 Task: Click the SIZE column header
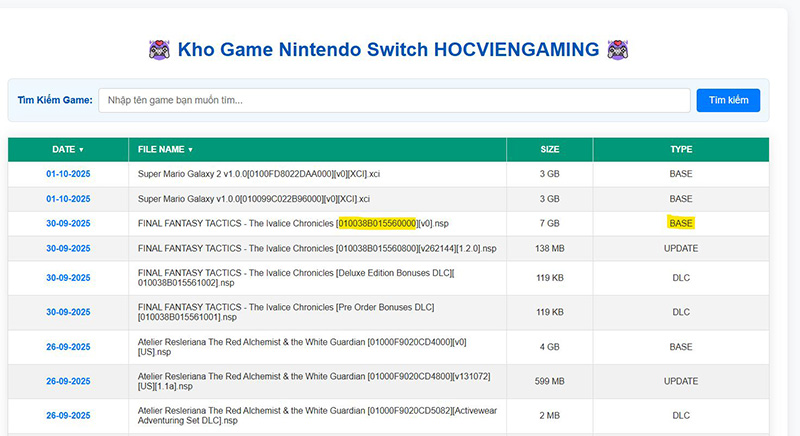(x=549, y=149)
